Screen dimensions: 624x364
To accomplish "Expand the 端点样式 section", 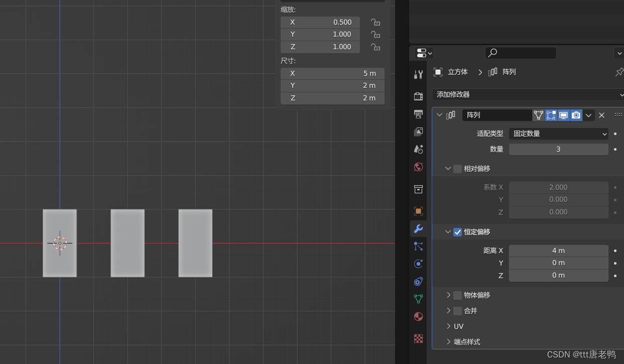I will pos(448,342).
